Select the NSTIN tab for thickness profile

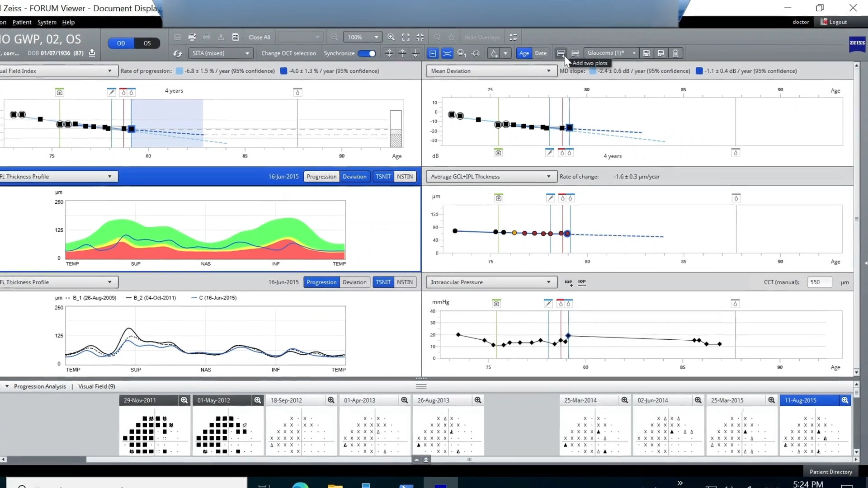click(405, 176)
